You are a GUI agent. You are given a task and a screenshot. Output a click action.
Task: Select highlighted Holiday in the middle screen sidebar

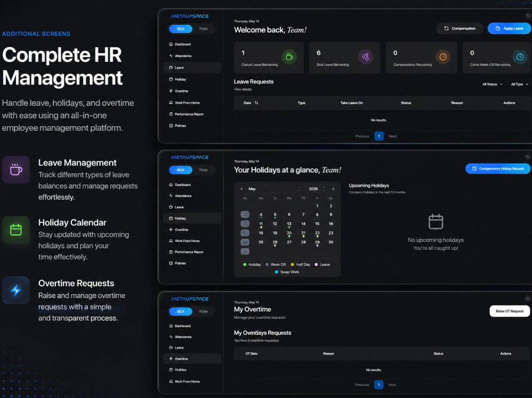[x=193, y=218]
